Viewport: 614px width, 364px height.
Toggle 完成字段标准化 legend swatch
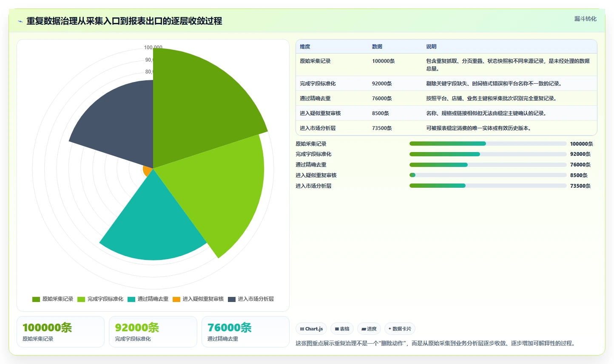[x=81, y=299]
